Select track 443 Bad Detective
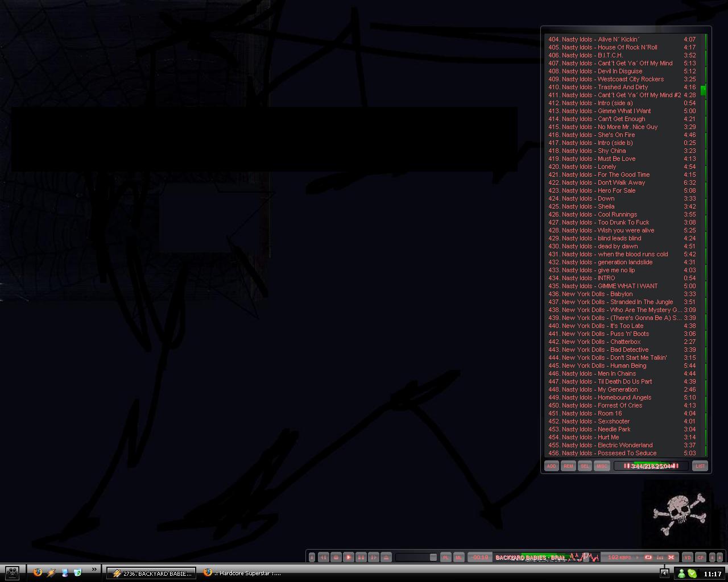The image size is (728, 582). [x=622, y=350]
